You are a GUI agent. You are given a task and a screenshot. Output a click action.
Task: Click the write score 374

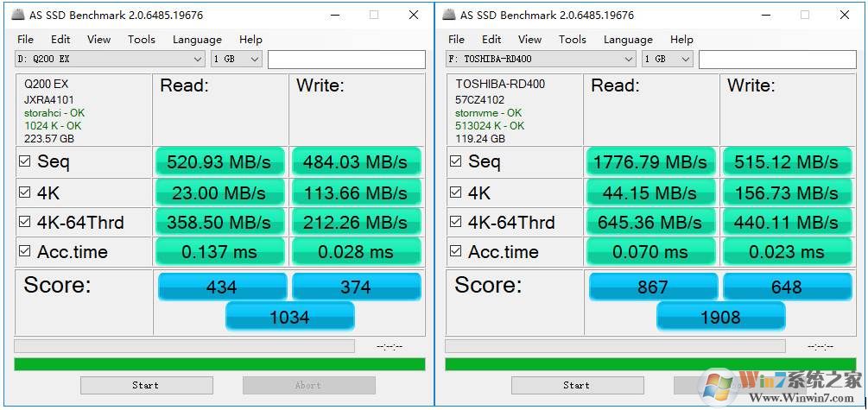(356, 287)
